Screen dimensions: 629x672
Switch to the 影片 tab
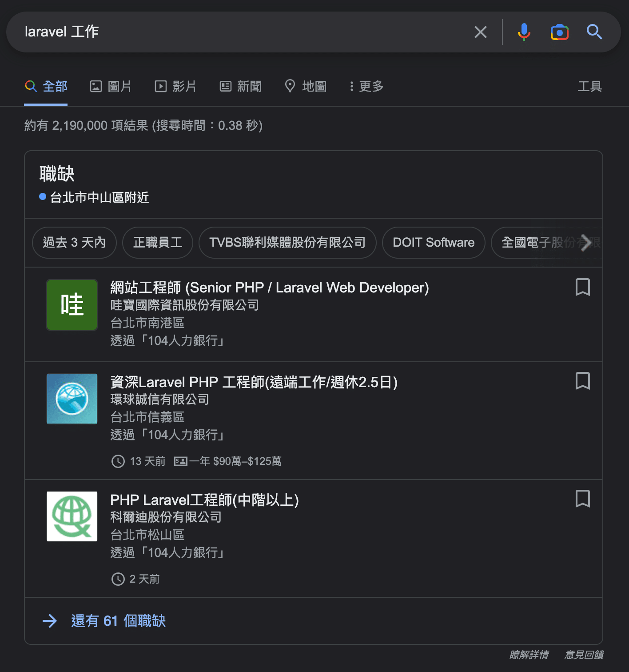coord(175,86)
